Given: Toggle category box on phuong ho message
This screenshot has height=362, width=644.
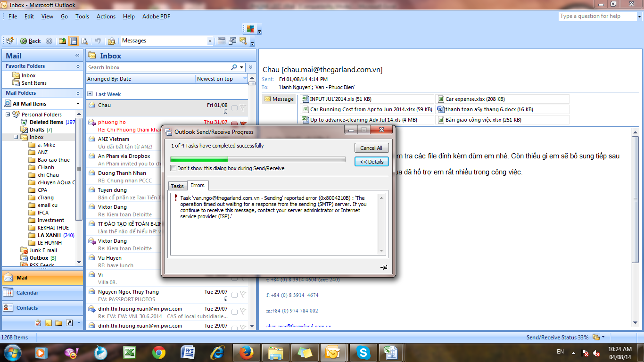Looking at the screenshot, I should point(234,123).
